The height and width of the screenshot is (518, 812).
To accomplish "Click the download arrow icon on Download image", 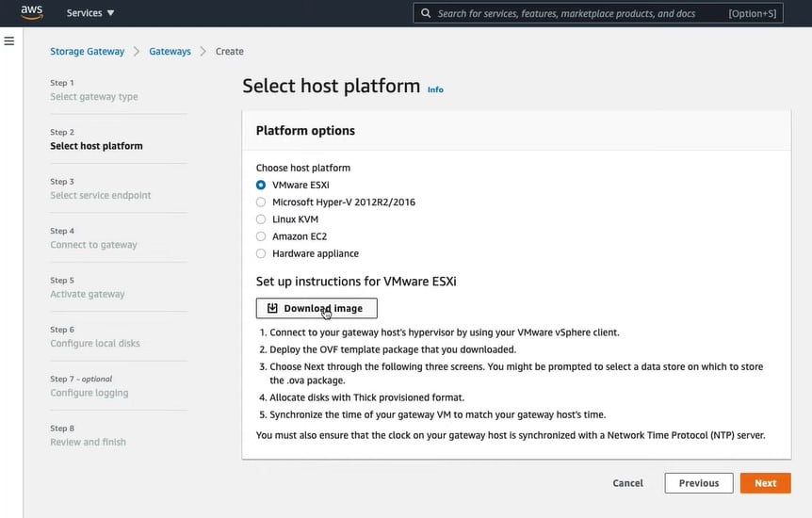I will tap(272, 308).
